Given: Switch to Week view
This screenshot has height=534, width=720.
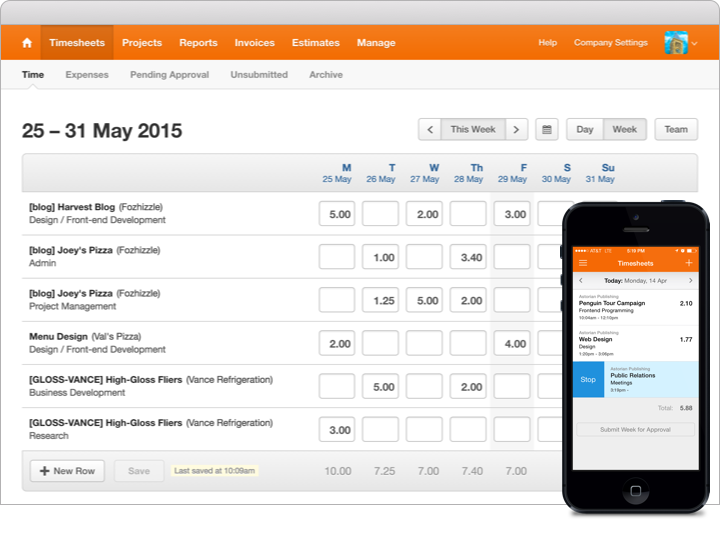Looking at the screenshot, I should click(624, 129).
